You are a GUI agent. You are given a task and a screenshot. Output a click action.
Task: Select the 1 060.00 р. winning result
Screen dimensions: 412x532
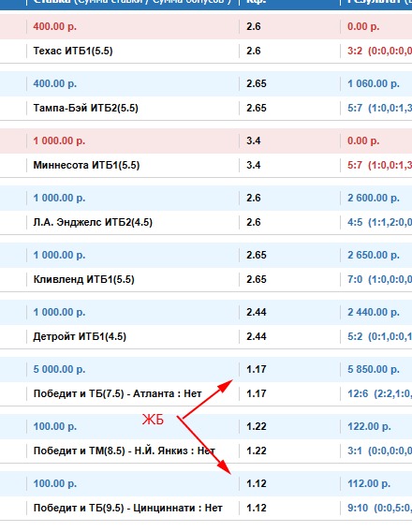coord(374,83)
